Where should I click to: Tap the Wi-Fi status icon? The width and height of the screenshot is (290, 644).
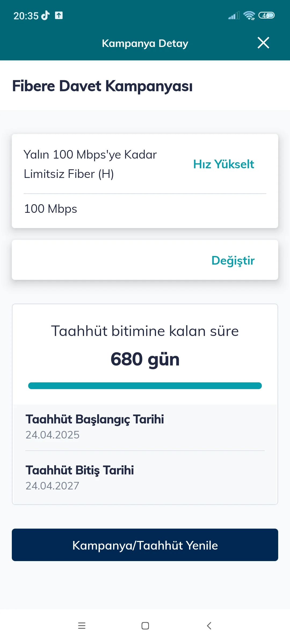[249, 16]
